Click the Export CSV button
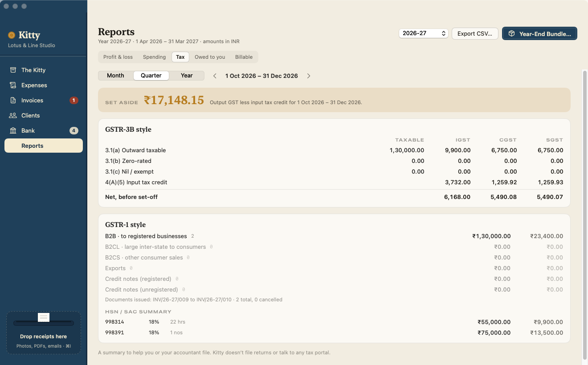Screen dimensions: 588x365 [x=475, y=33]
